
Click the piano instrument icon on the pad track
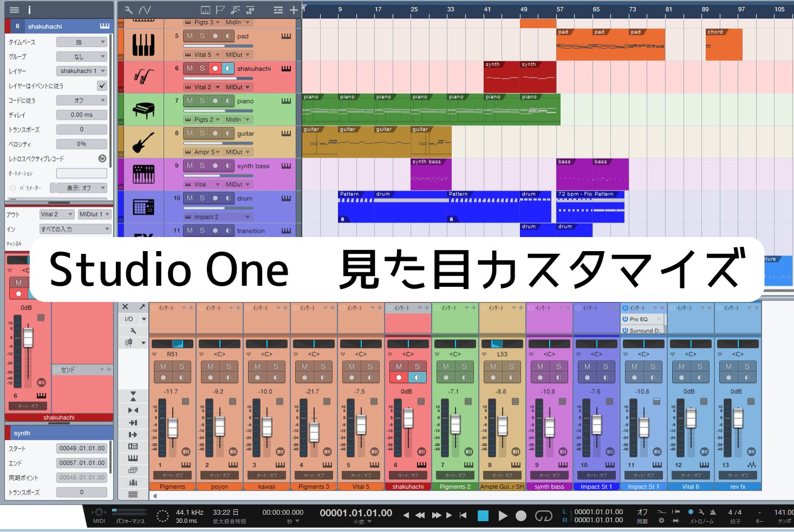coord(144,45)
